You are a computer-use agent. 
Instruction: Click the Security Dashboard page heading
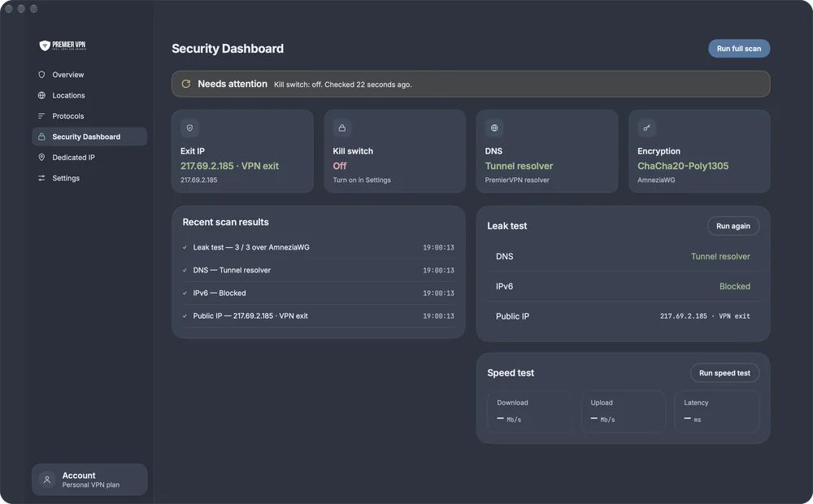click(x=228, y=49)
